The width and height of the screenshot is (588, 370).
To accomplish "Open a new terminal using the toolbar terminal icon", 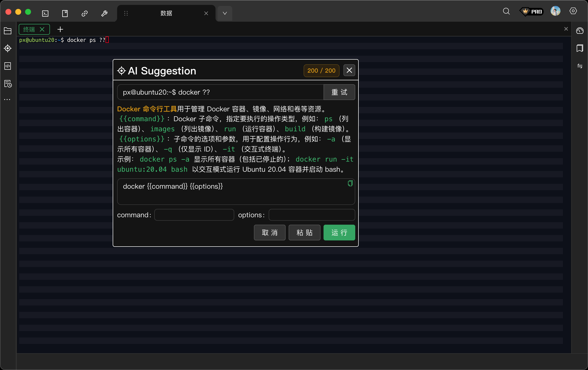I will 45,13.
